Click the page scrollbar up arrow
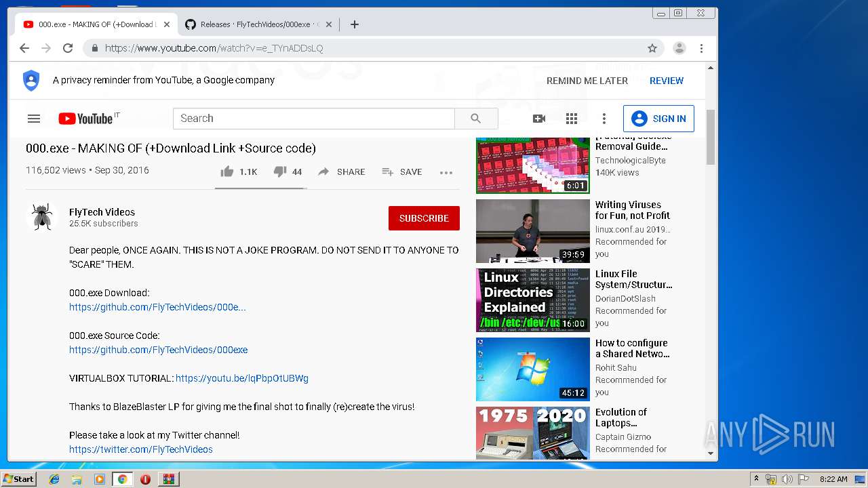The height and width of the screenshot is (488, 868). pos(711,68)
